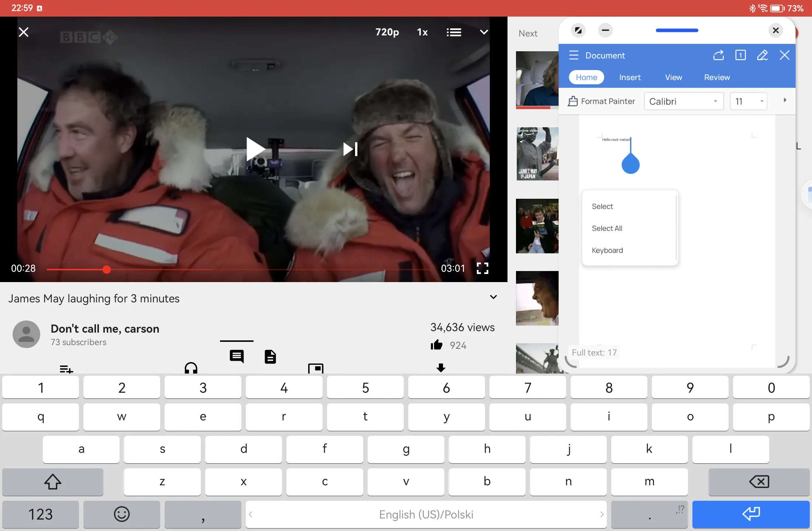The height and width of the screenshot is (531, 812).
Task: Collapse player controls with top chevron
Action: tap(484, 32)
